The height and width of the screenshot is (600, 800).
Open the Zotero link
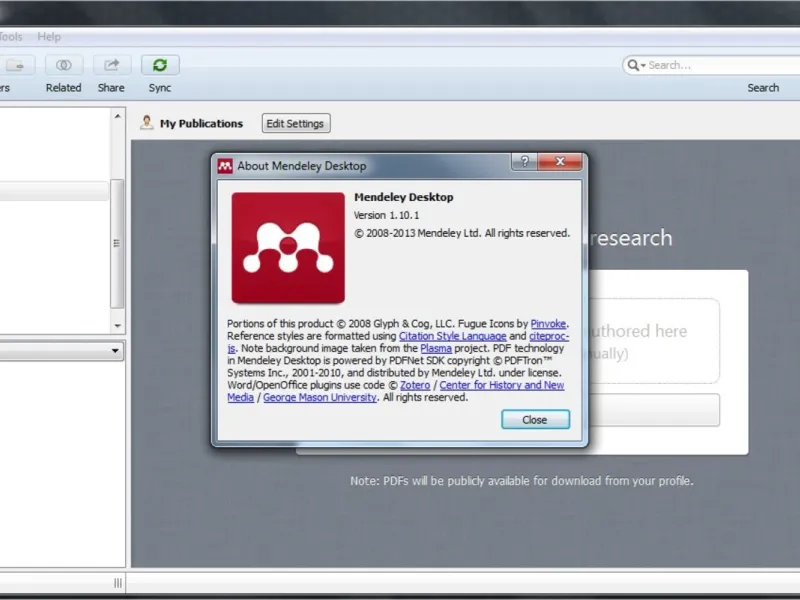click(415, 385)
